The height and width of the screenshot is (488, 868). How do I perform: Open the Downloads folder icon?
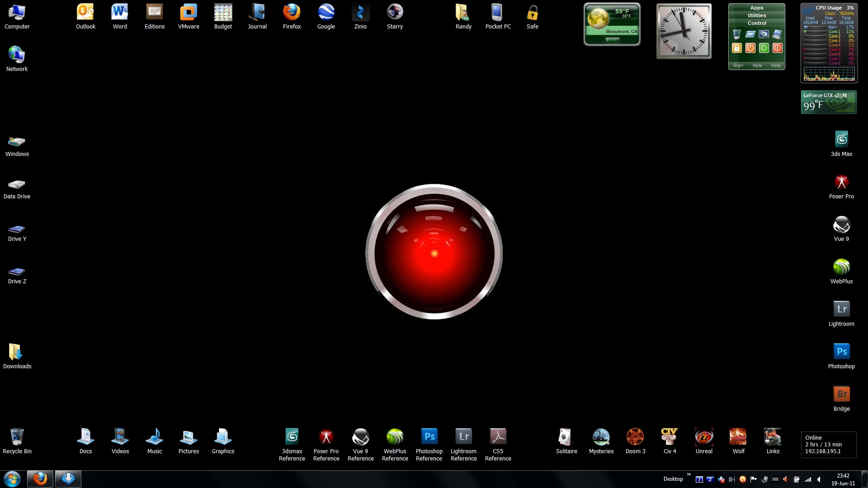pyautogui.click(x=17, y=357)
